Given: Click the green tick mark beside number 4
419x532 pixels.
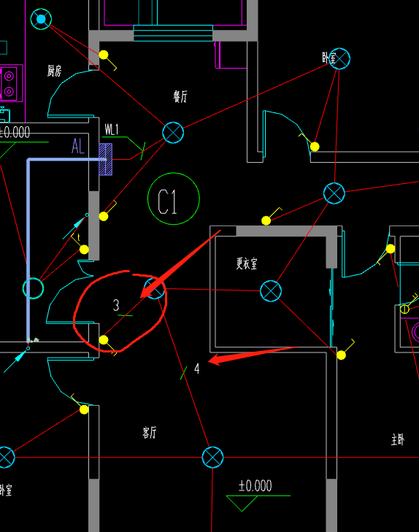Looking at the screenshot, I should (183, 373).
